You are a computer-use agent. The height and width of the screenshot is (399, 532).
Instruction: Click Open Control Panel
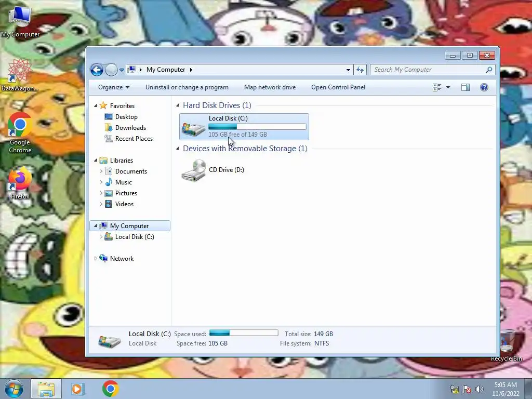pyautogui.click(x=338, y=87)
